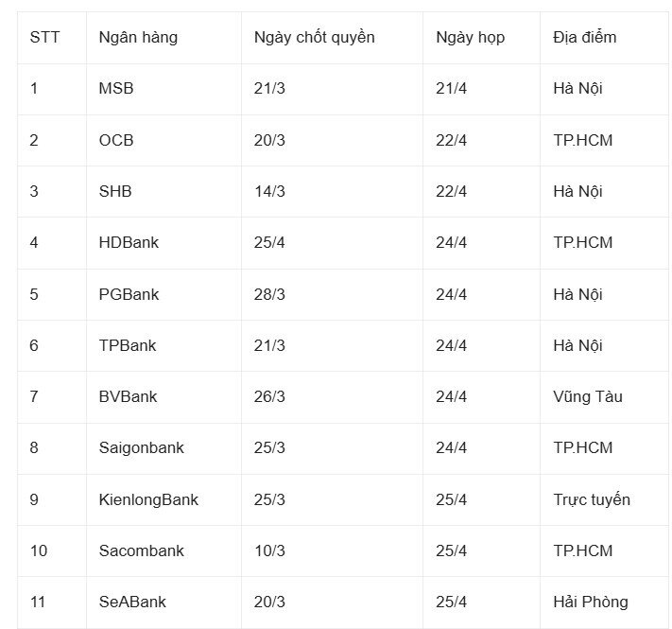
Task: Select the Hải Phòng location cell
Action: click(x=591, y=602)
